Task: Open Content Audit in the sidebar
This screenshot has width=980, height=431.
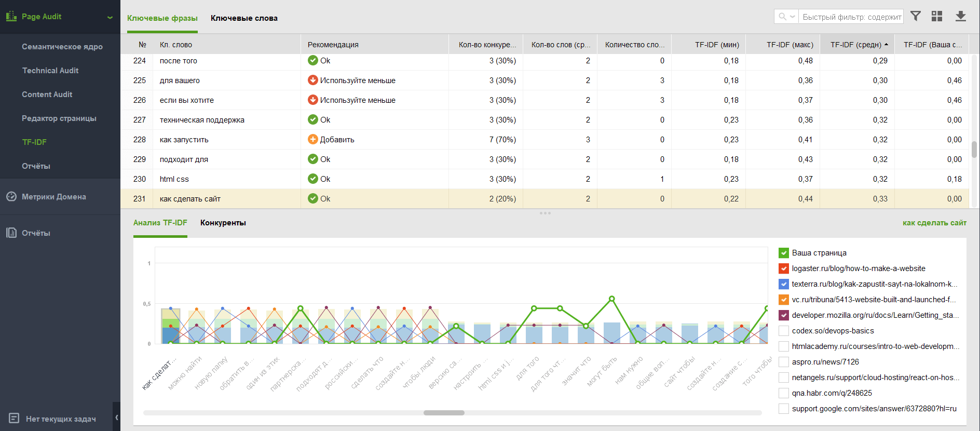Action: pyautogui.click(x=47, y=94)
